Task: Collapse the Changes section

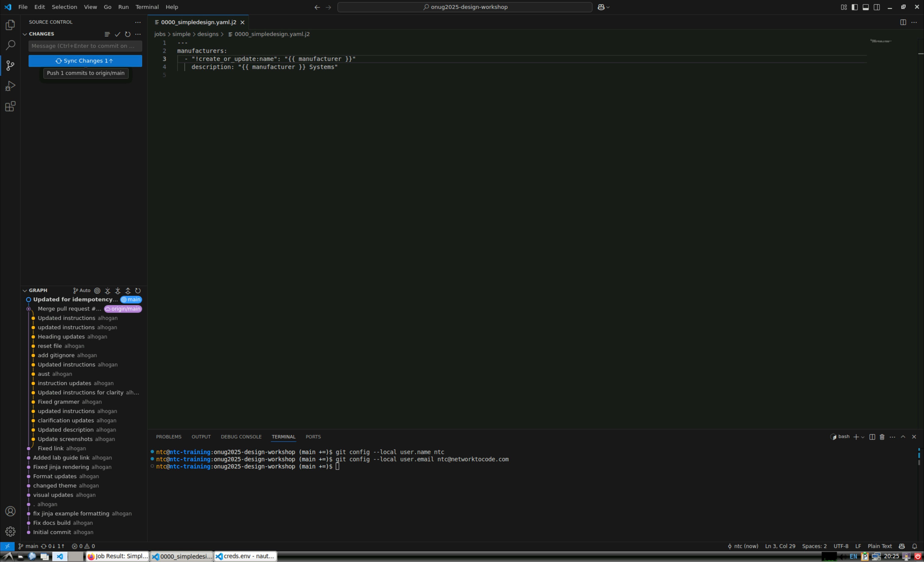Action: 25,34
